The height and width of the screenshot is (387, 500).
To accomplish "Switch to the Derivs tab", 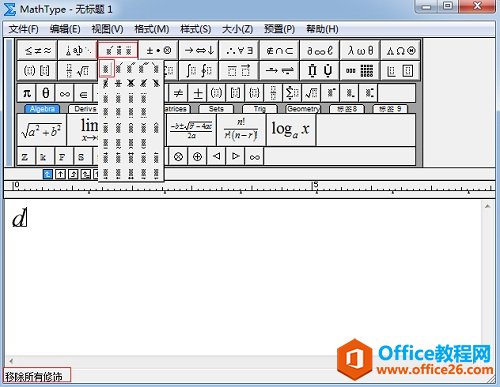I will 83,109.
